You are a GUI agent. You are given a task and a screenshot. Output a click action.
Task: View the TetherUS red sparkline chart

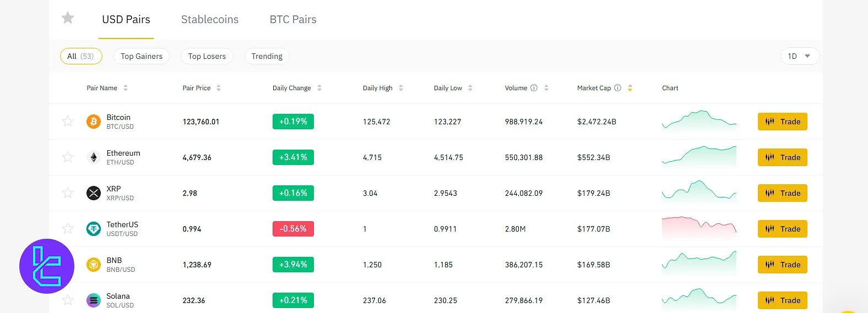(699, 228)
